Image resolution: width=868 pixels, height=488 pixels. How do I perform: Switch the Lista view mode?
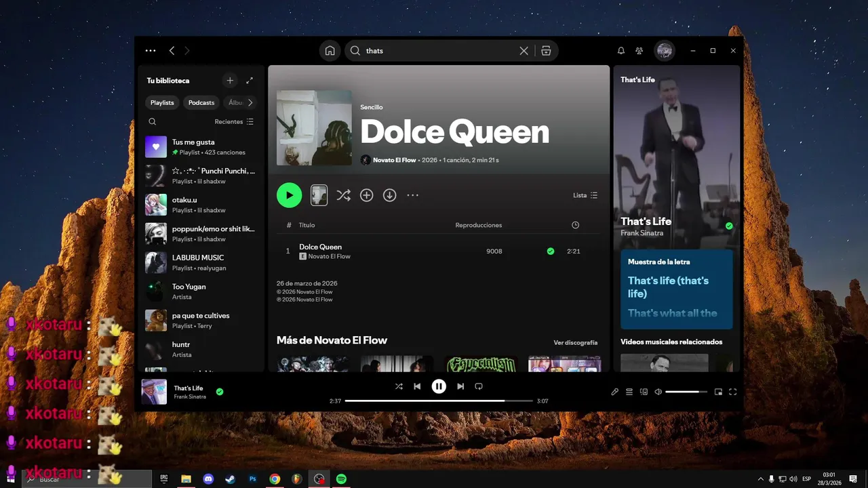click(x=585, y=195)
